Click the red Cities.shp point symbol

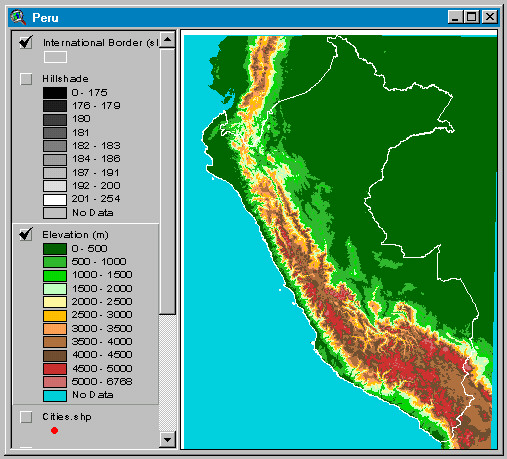[x=55, y=431]
